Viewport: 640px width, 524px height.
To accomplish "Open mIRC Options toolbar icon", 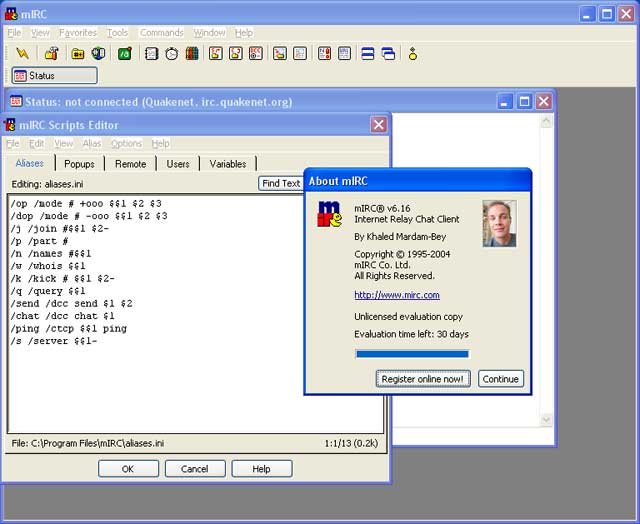I will tap(51, 53).
